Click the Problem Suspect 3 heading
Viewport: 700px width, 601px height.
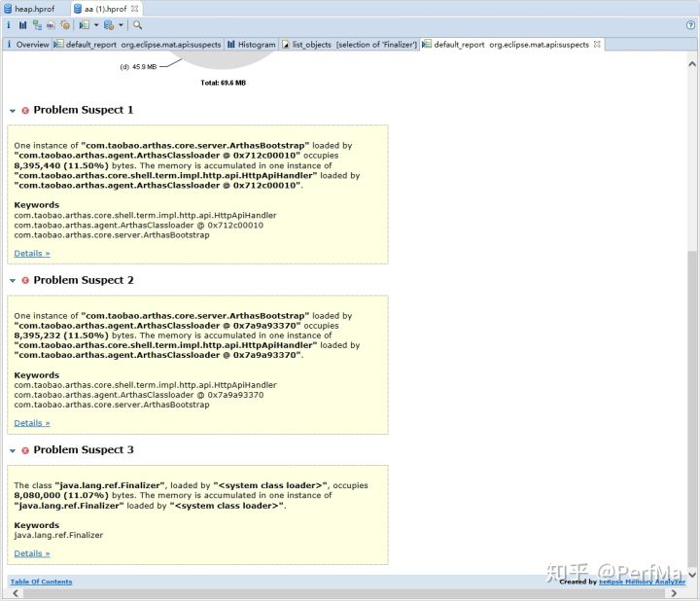(x=84, y=449)
